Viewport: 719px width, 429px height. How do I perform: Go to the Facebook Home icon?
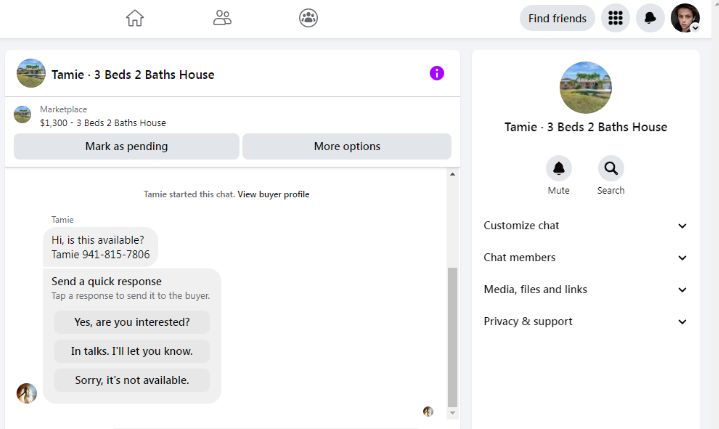[135, 18]
